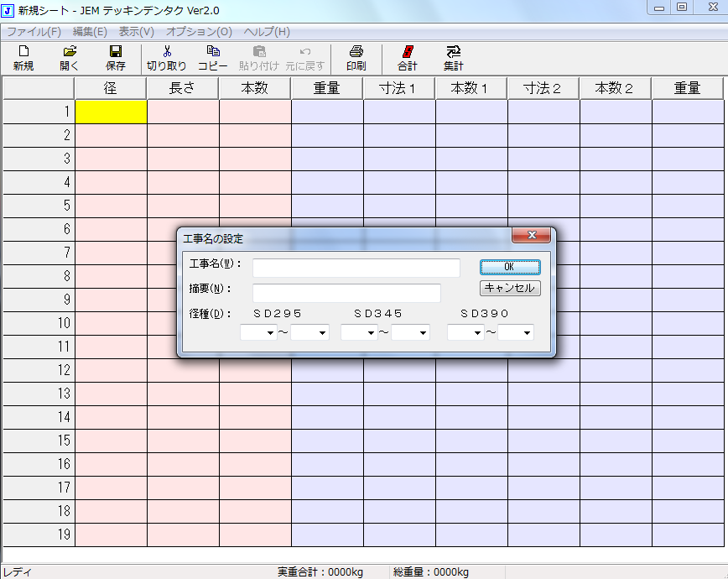Focus the 摘要(N) input field
728x579 pixels.
point(346,293)
